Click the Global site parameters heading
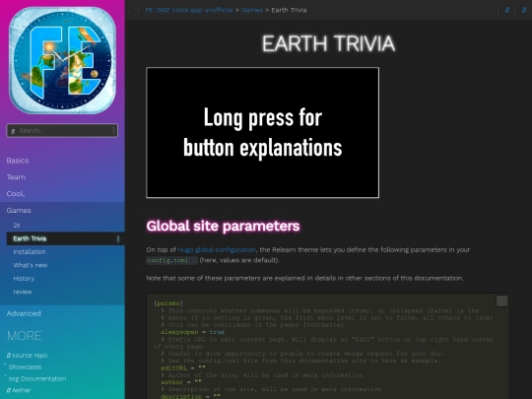The image size is (532, 399). click(223, 226)
